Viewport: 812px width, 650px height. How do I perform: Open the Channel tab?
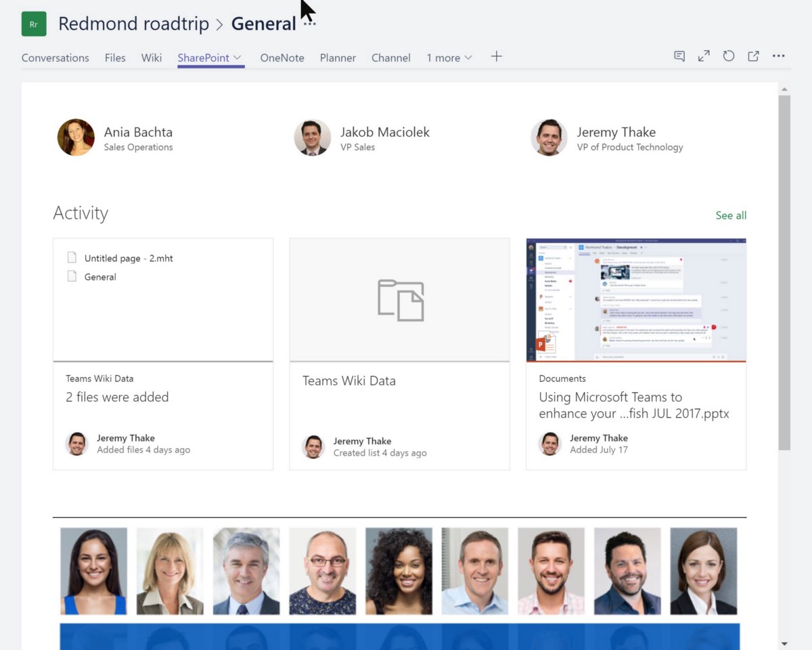391,58
